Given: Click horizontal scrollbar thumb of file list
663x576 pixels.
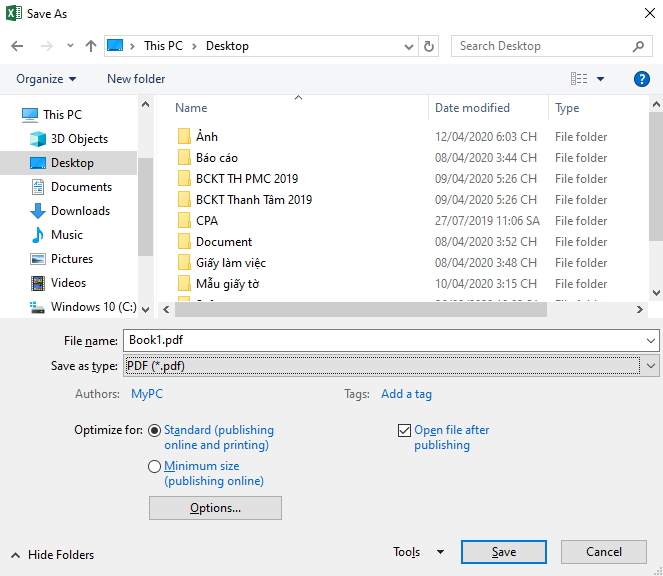Looking at the screenshot, I should (x=361, y=310).
